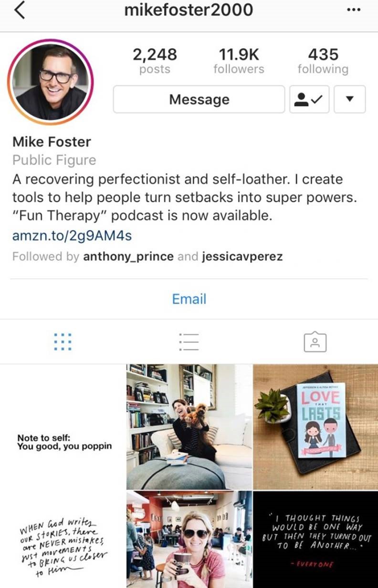The height and width of the screenshot is (588, 378).
Task: Open the tagged photos tab
Action: tap(315, 341)
